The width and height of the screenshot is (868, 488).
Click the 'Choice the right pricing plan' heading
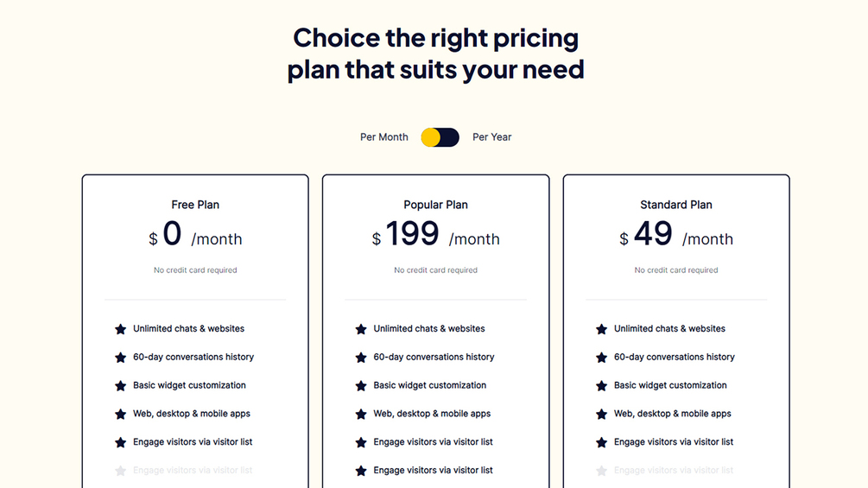click(435, 54)
